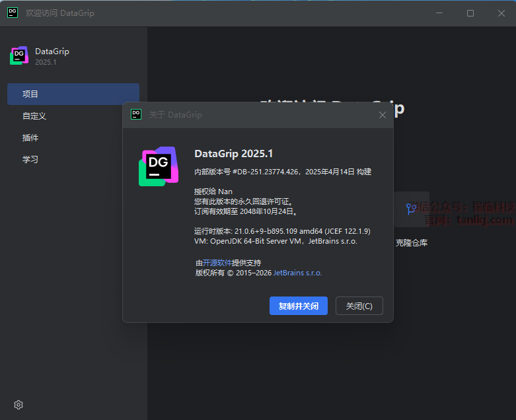The image size is (516, 420).
Task: Click the 运行时版本 21.0.6+9-b895.109 line
Action: tap(282, 231)
